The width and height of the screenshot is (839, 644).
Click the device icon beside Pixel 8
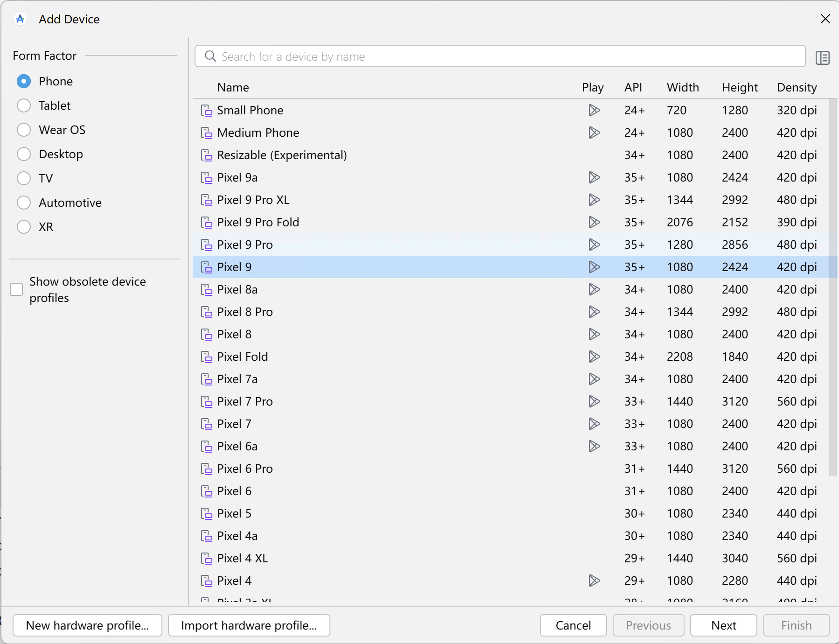(206, 335)
